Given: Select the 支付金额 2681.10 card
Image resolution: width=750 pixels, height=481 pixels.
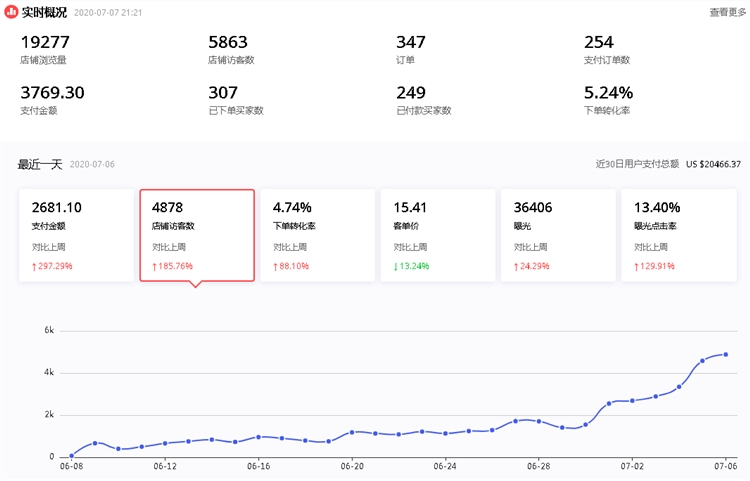Looking at the screenshot, I should point(76,235).
